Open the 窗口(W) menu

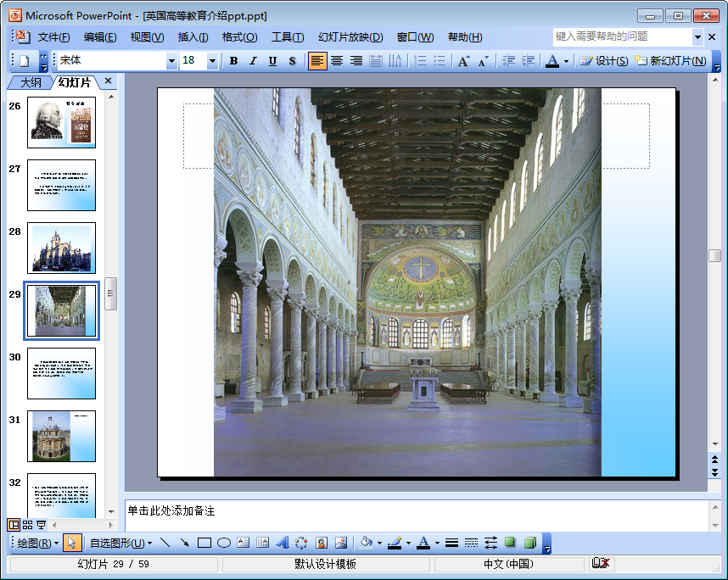click(x=415, y=37)
